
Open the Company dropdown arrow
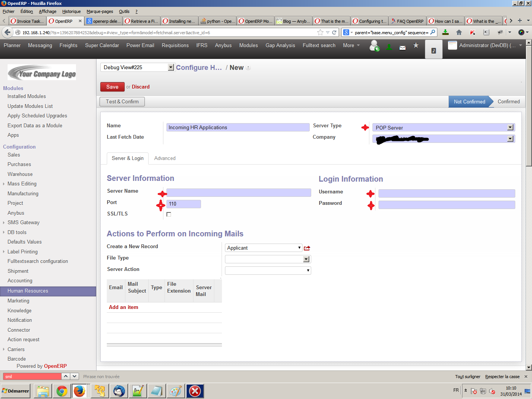(x=510, y=139)
